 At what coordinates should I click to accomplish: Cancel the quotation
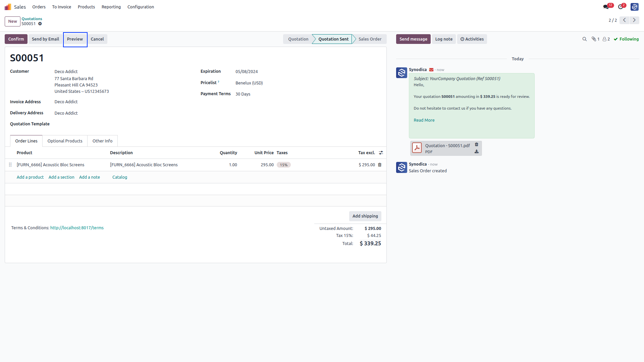(97, 39)
